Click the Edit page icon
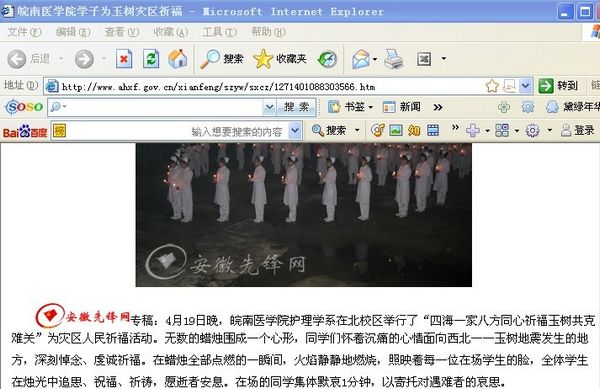Image resolution: width=600 pixels, height=389 pixels. coord(424,59)
